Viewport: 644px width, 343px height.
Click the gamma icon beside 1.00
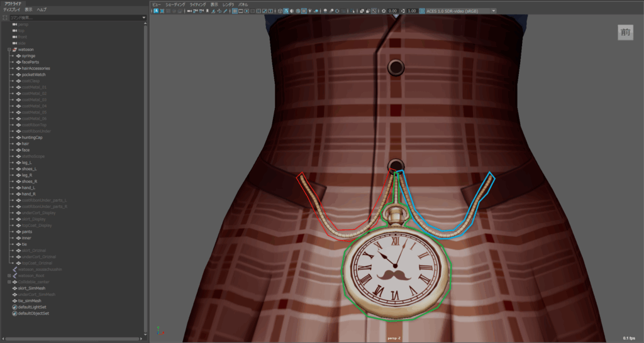(x=403, y=11)
